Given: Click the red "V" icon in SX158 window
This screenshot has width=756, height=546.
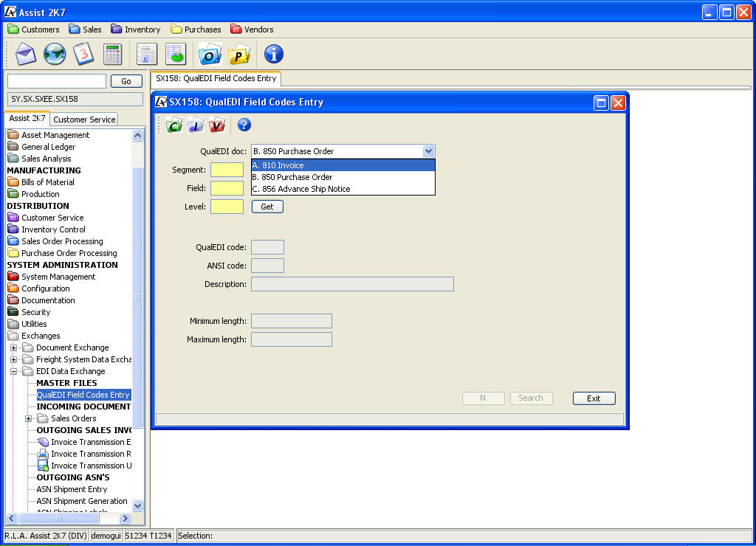Looking at the screenshot, I should tap(217, 125).
